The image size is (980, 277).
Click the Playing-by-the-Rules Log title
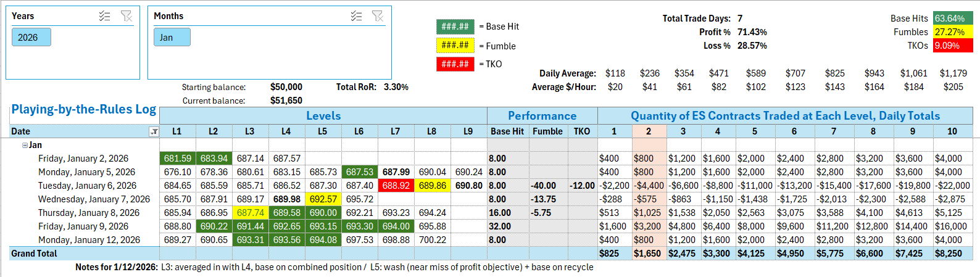click(83, 110)
